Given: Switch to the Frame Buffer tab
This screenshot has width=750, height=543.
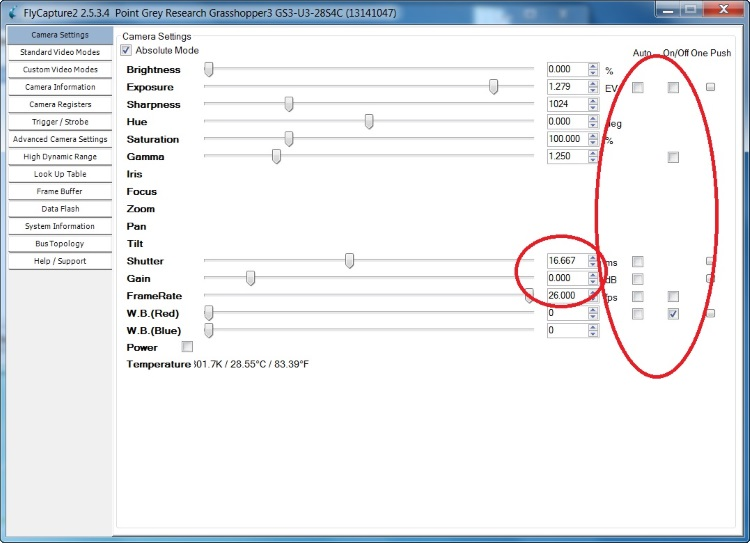Looking at the screenshot, I should coord(60,191).
